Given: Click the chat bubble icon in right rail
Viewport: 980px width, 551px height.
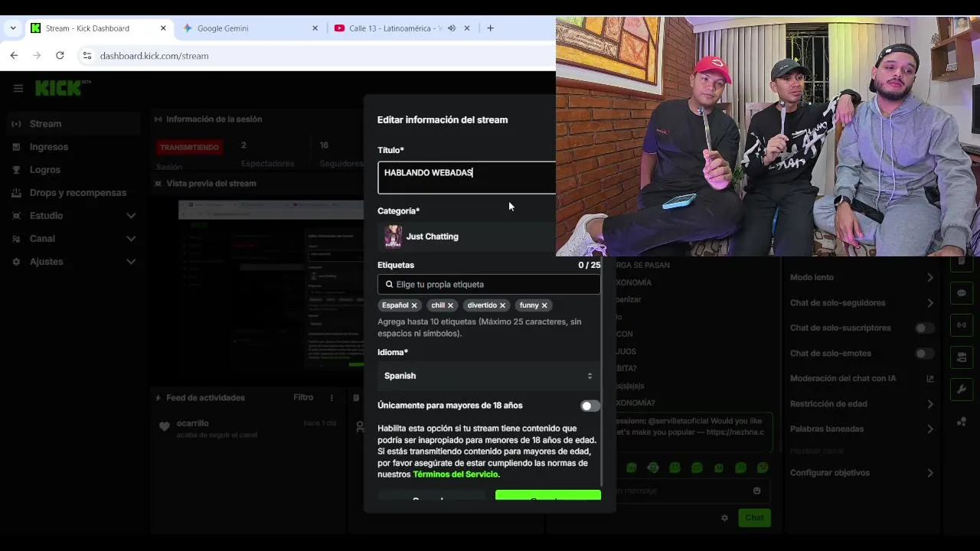Looking at the screenshot, I should (x=962, y=293).
